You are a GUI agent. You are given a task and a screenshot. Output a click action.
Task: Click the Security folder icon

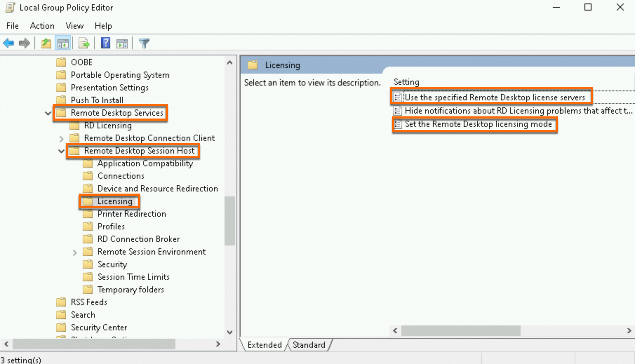[88, 264]
